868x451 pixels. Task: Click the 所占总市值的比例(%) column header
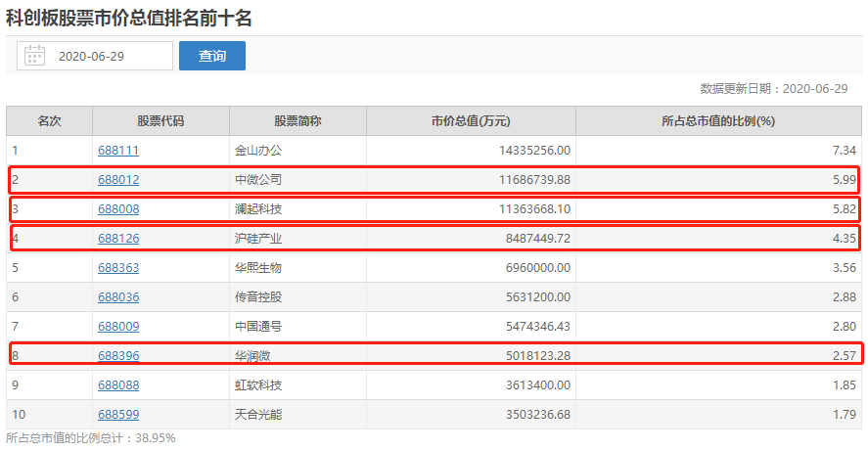pyautogui.click(x=718, y=121)
